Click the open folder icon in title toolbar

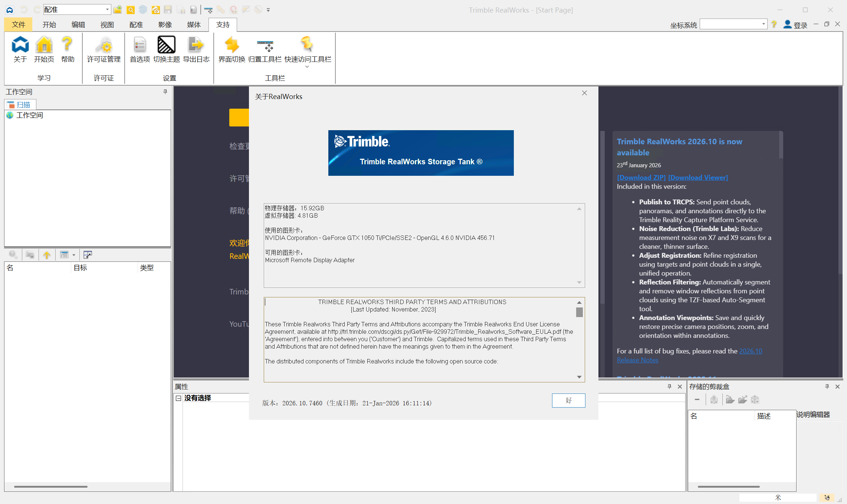point(118,10)
